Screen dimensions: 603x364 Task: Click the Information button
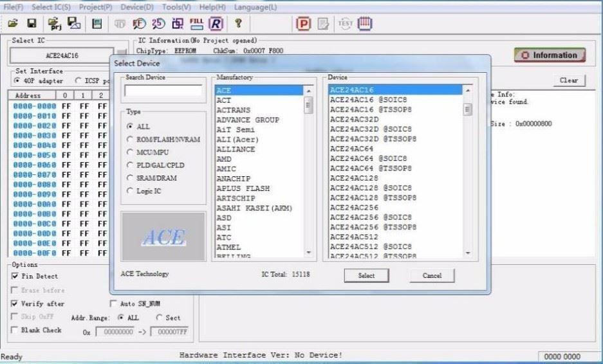pyautogui.click(x=550, y=55)
